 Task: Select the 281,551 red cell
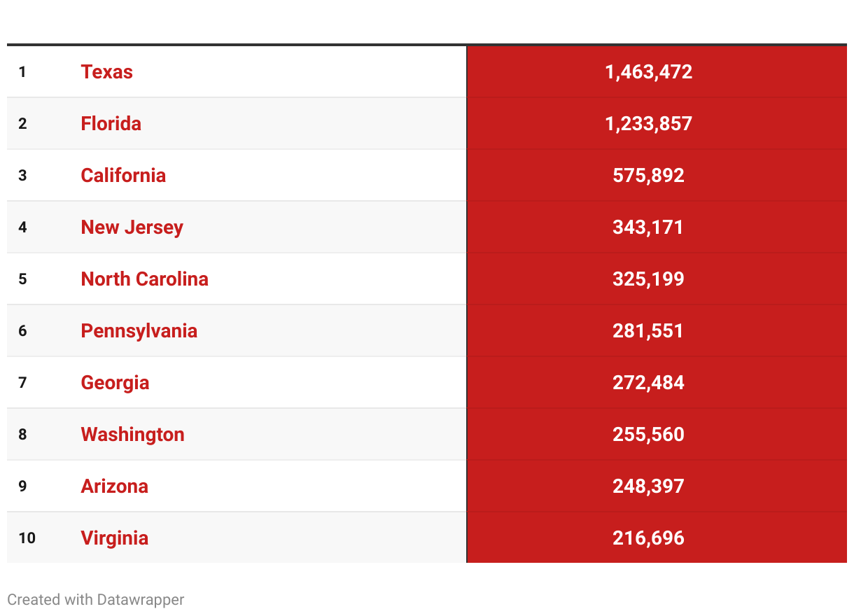point(657,330)
